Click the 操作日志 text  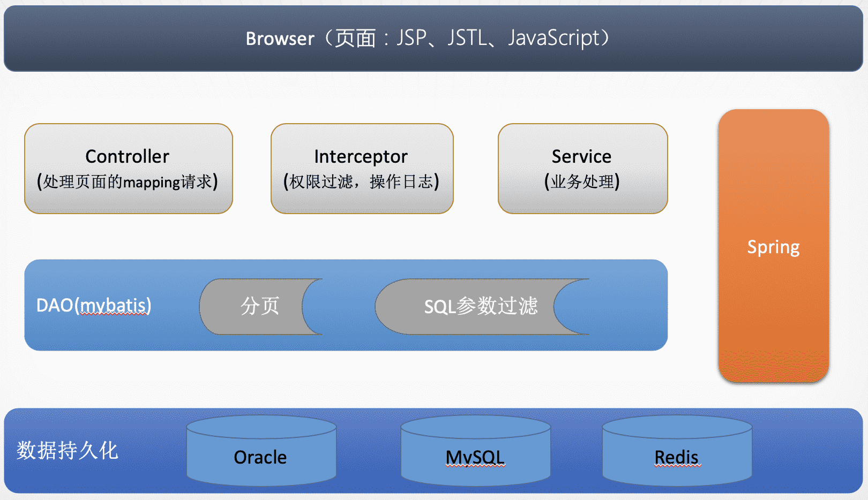click(401, 182)
